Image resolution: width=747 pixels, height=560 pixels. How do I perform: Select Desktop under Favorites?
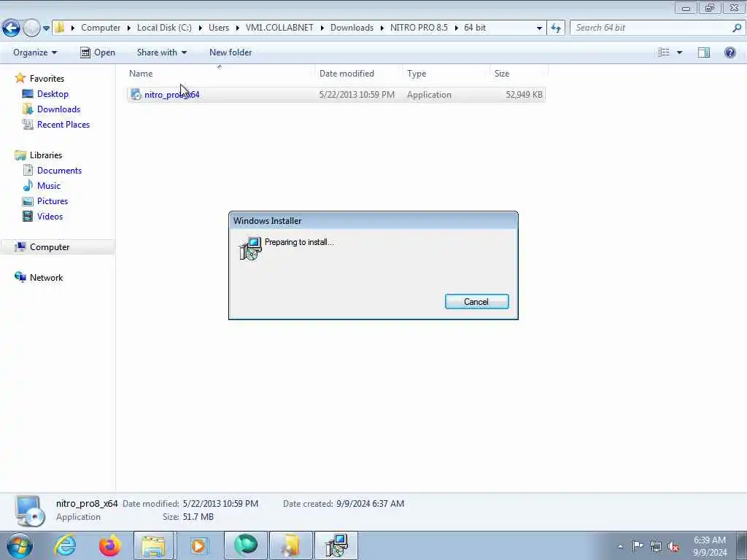(53, 94)
